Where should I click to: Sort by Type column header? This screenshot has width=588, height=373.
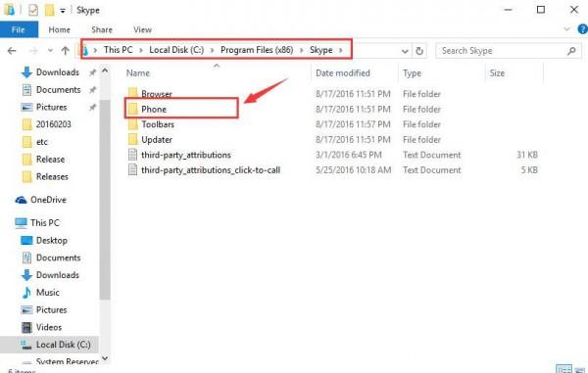[412, 73]
